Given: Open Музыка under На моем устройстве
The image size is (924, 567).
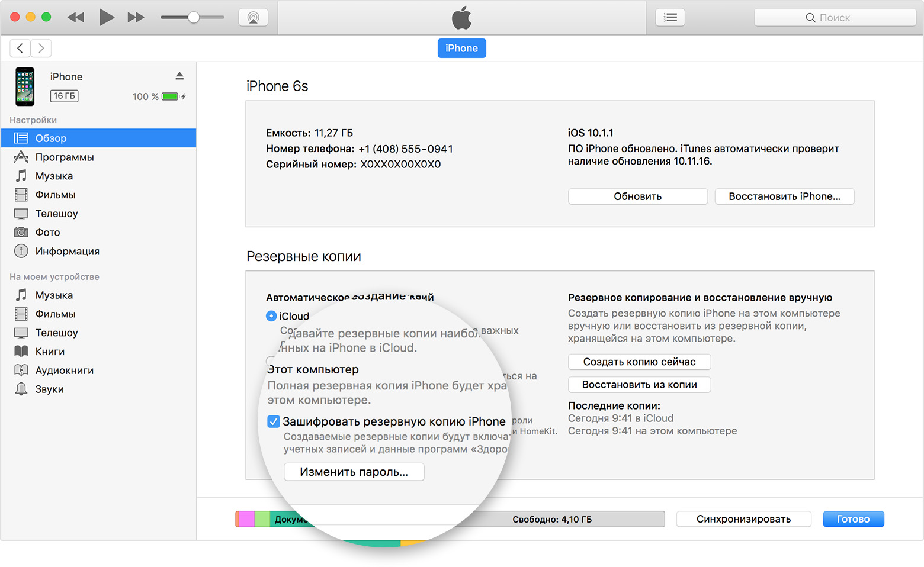Looking at the screenshot, I should click(98, 295).
